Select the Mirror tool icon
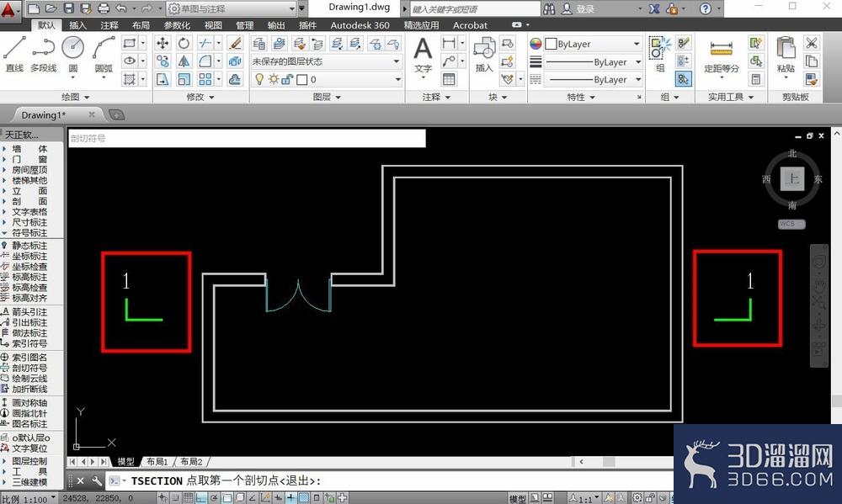Viewport: 842px width, 504px height. click(x=184, y=61)
